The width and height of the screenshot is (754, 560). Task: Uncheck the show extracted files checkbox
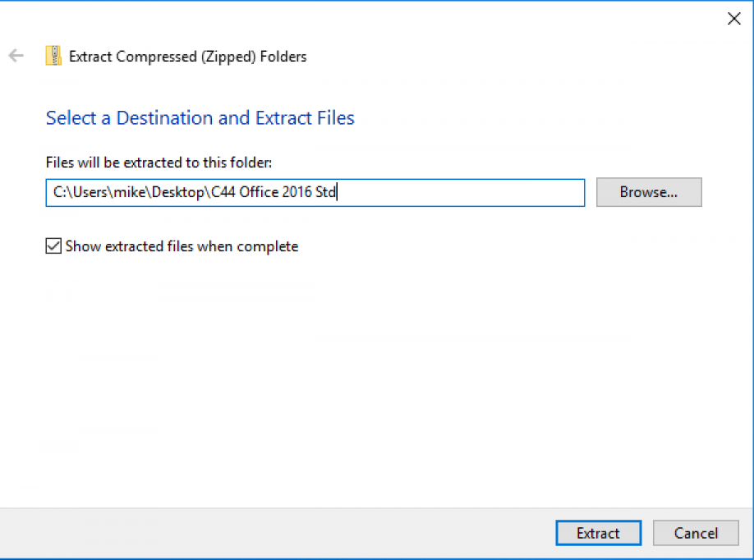click(53, 246)
